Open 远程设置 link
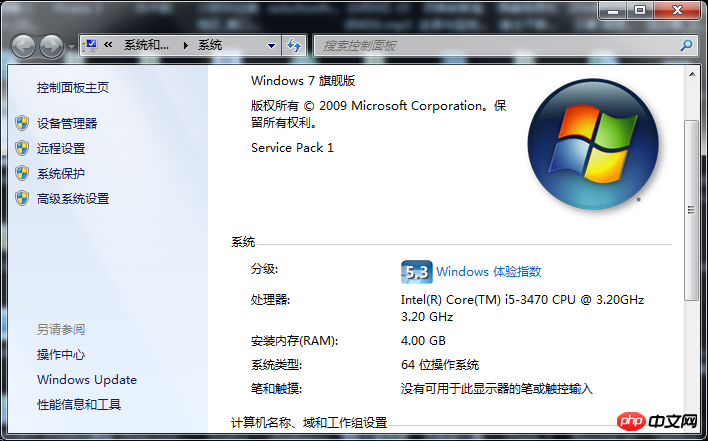The image size is (708, 441). coord(61,149)
